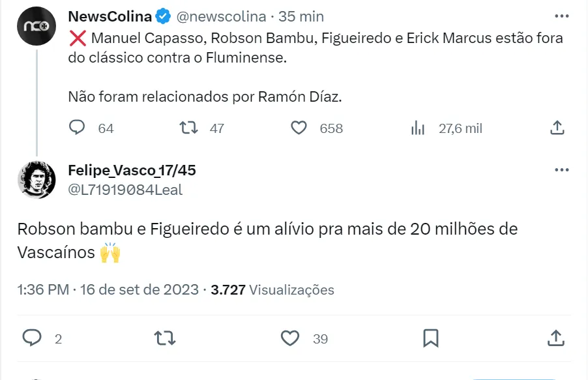Bookmark Felipe_Vasco's tweet

point(430,338)
